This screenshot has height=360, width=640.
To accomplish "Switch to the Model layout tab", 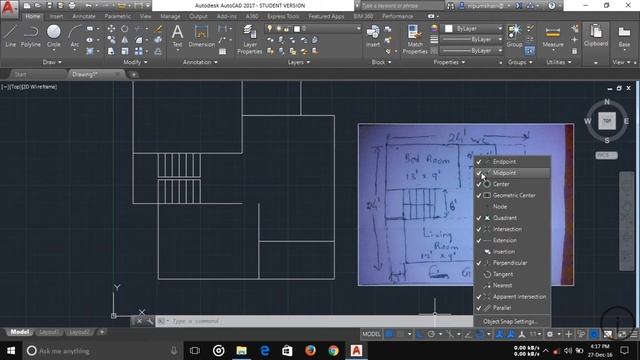I will point(19,332).
